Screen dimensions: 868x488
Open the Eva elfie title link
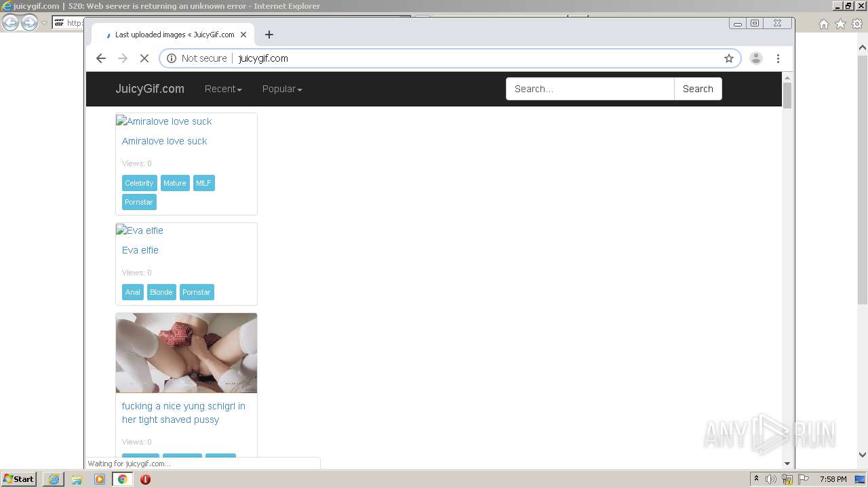tap(140, 250)
